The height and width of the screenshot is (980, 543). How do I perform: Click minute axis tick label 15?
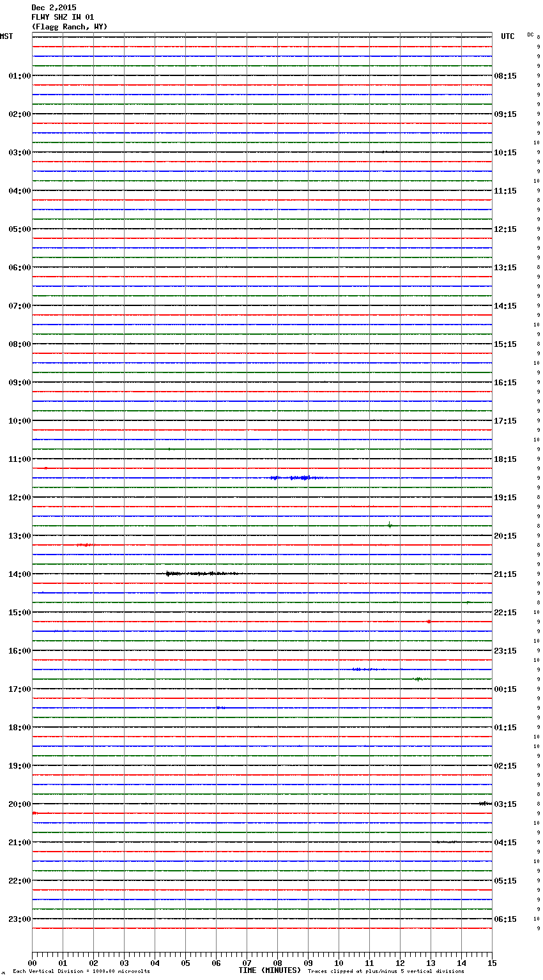[492, 963]
